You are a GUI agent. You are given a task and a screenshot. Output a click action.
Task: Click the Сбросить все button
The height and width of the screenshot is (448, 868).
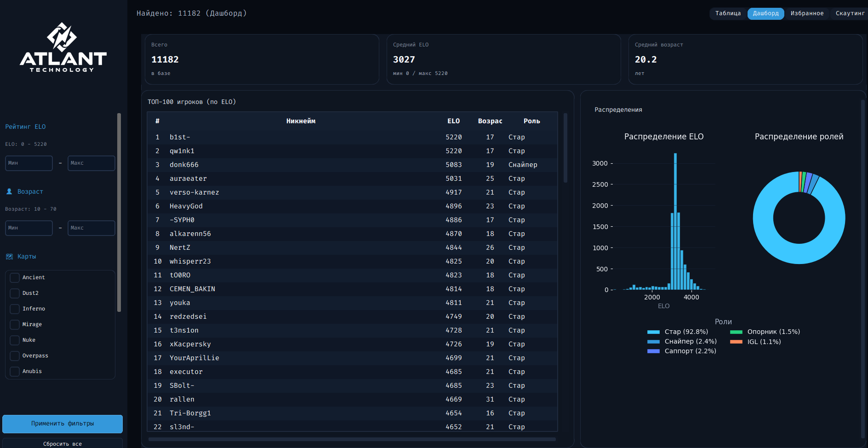click(63, 443)
